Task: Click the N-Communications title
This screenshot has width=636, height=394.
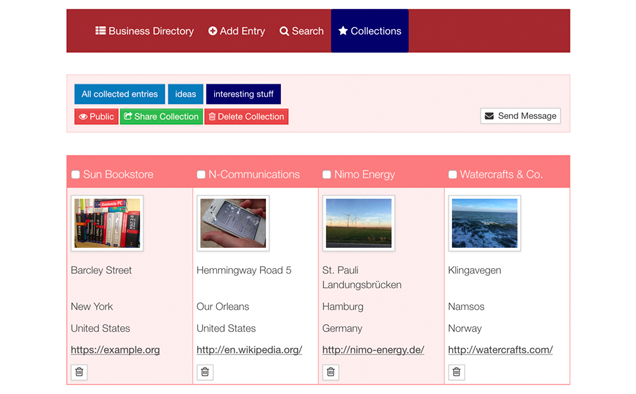Action: tap(254, 174)
